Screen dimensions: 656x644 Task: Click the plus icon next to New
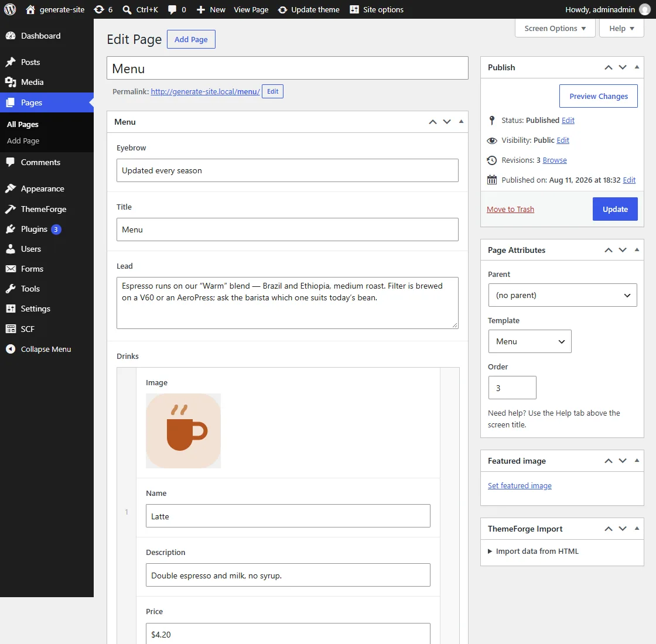(201, 9)
